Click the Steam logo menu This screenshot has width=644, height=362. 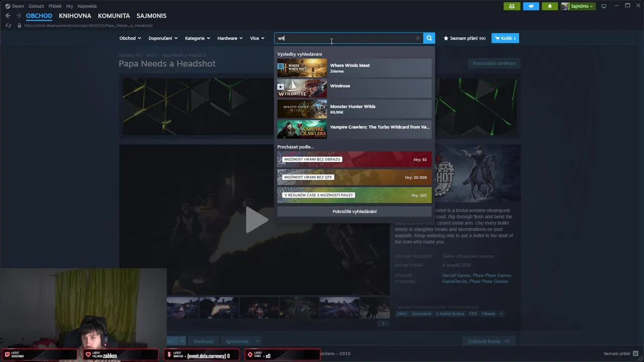click(15, 6)
